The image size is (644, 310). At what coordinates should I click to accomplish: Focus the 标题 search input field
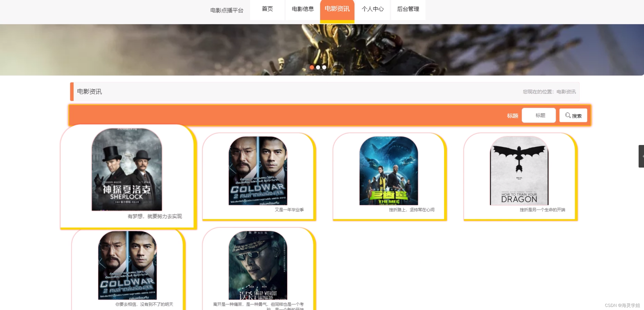(x=539, y=115)
